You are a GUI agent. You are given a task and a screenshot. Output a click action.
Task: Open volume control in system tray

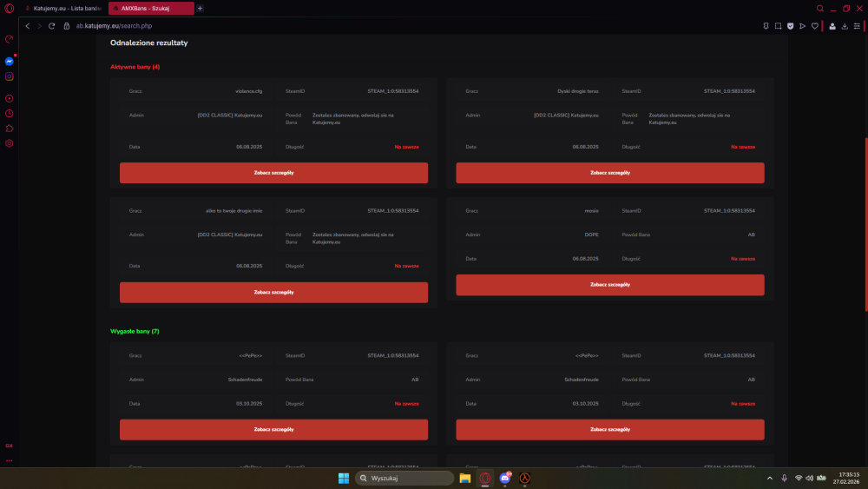pyautogui.click(x=809, y=478)
